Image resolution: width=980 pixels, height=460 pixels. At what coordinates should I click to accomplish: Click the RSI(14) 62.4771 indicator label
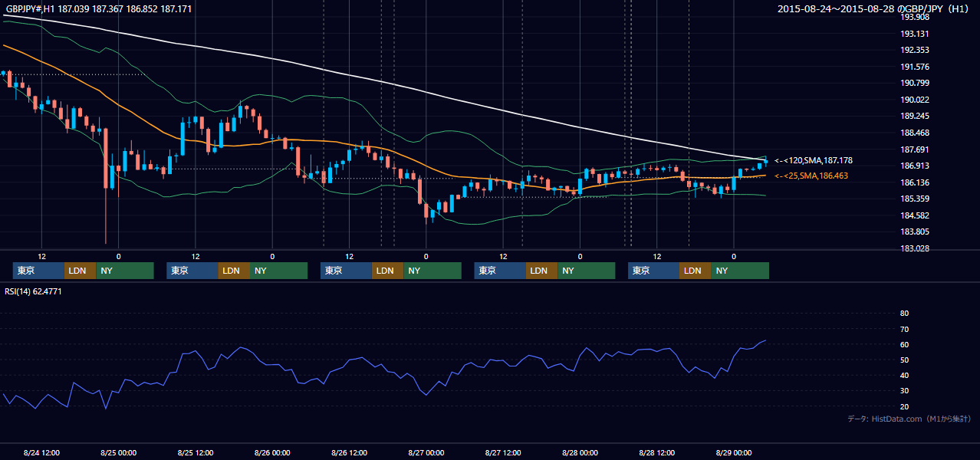click(33, 291)
